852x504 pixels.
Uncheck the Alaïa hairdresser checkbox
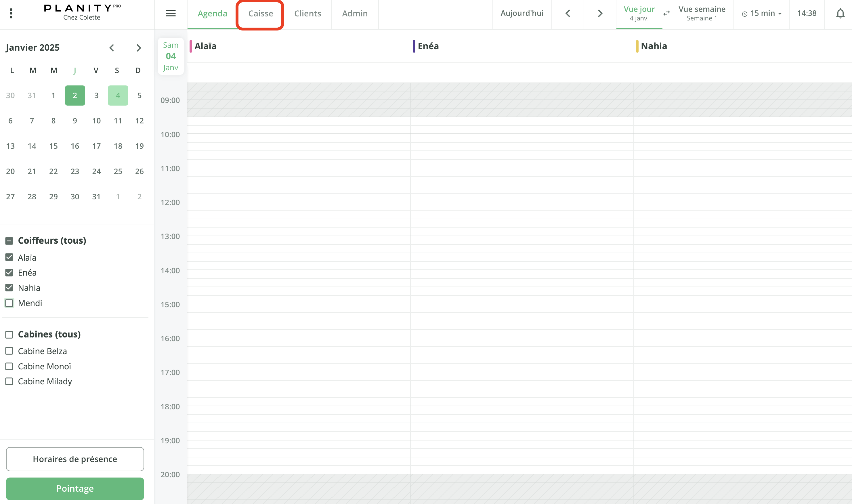9,257
